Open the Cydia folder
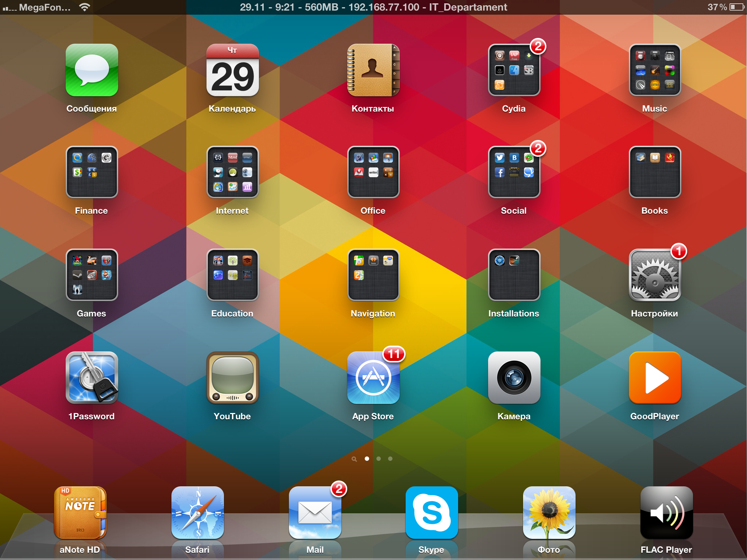This screenshot has height=560, width=747. pyautogui.click(x=514, y=70)
